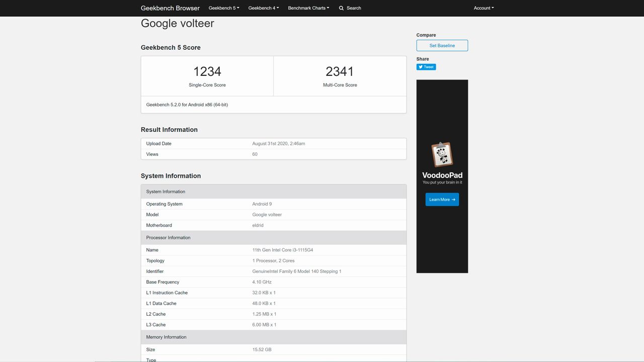This screenshot has width=644, height=362.
Task: Click the Processor Information section header
Action: [x=274, y=238]
